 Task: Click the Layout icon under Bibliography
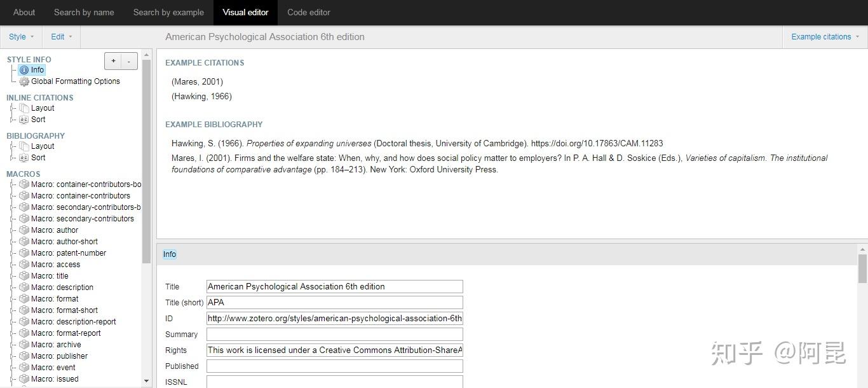pyautogui.click(x=24, y=146)
